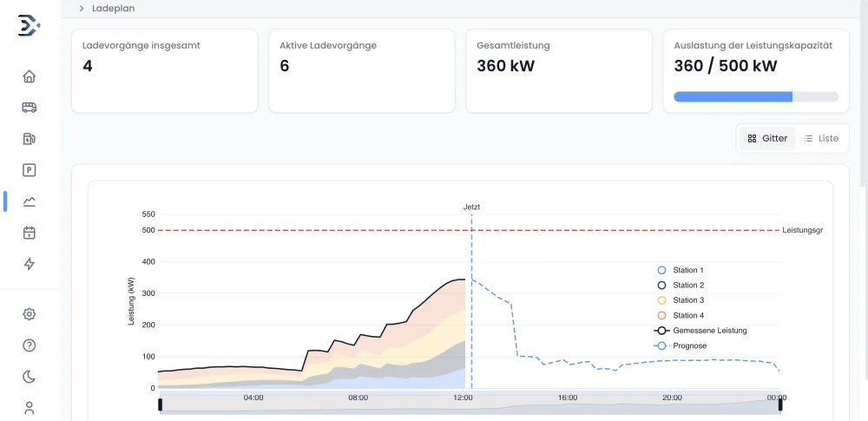
Task: Switch to Gitter view
Action: [x=767, y=139]
